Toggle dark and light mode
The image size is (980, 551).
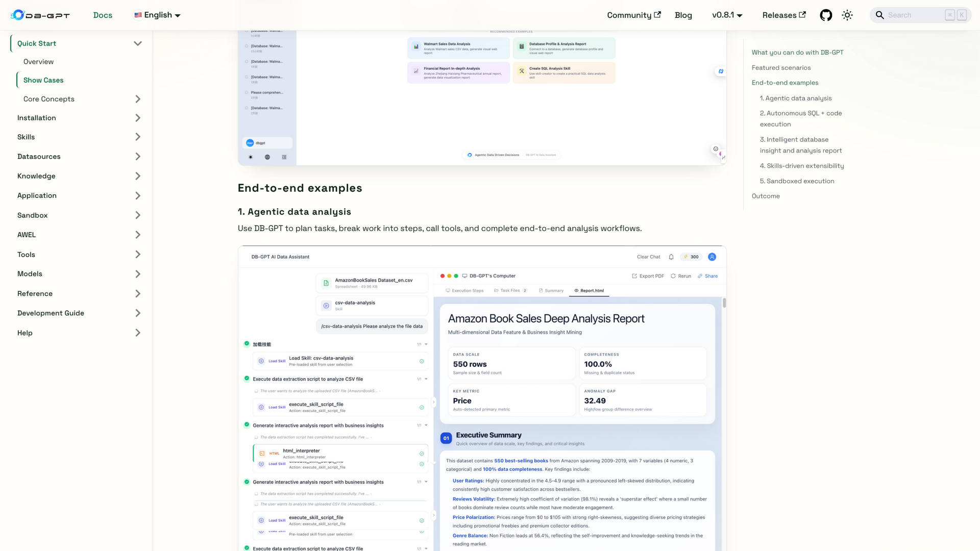(x=847, y=15)
